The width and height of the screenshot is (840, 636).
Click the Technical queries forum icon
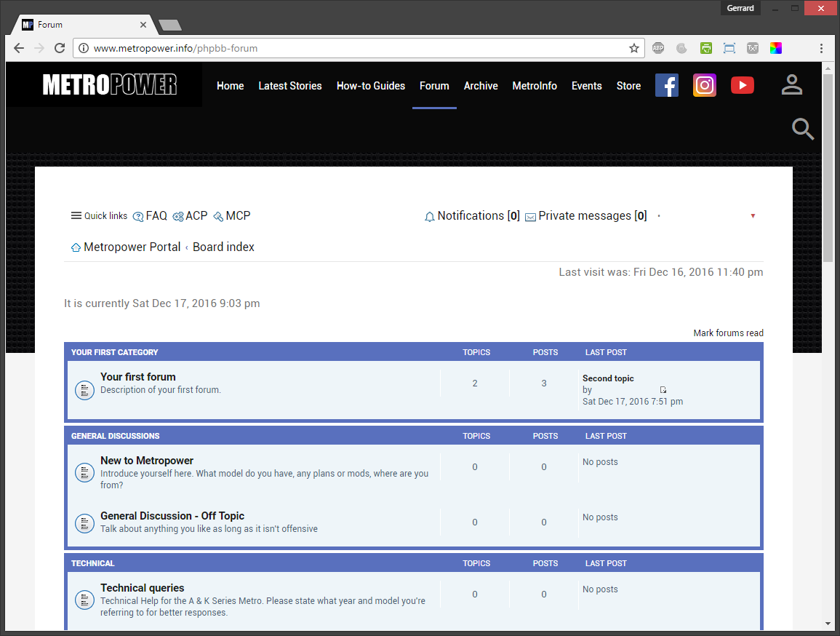pos(84,600)
